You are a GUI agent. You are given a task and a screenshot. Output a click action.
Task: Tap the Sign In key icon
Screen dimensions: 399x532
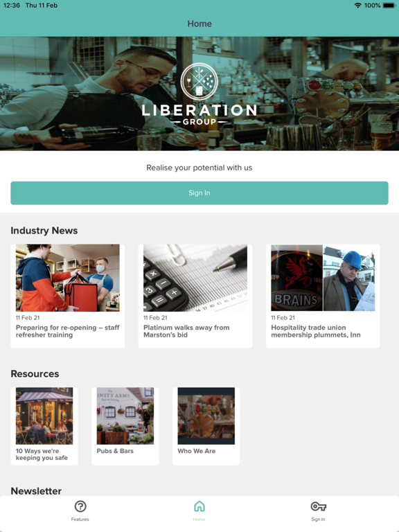318,506
